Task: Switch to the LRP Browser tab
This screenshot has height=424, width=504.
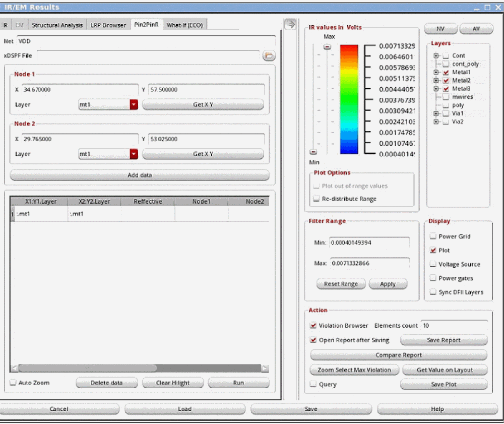Action: click(x=109, y=25)
